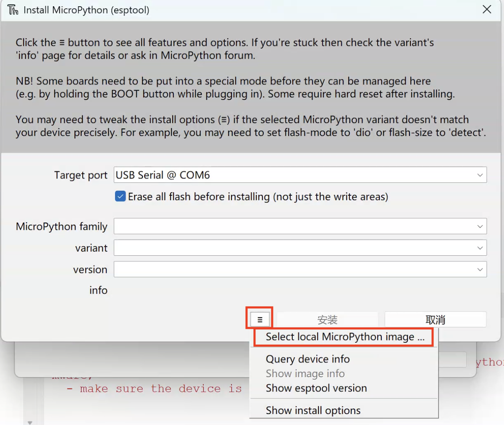Open the Target port dropdown
Viewport: 504px width, 425px height.
click(480, 175)
